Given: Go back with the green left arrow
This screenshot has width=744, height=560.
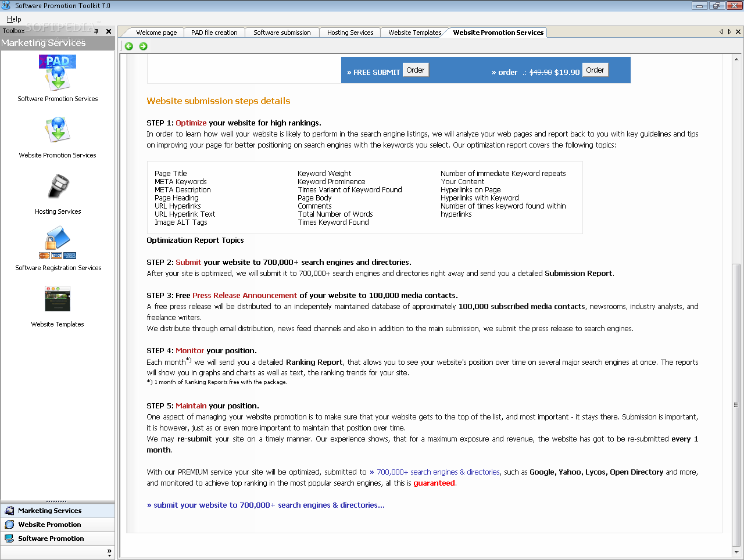Looking at the screenshot, I should 129,46.
